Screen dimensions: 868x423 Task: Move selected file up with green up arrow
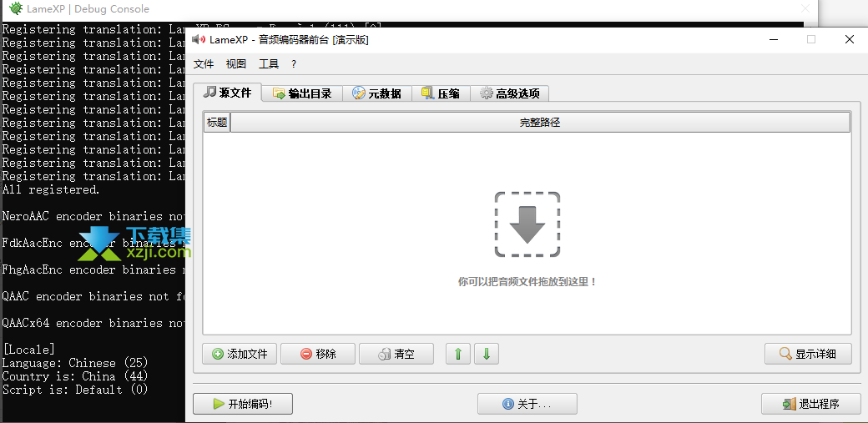tap(458, 354)
